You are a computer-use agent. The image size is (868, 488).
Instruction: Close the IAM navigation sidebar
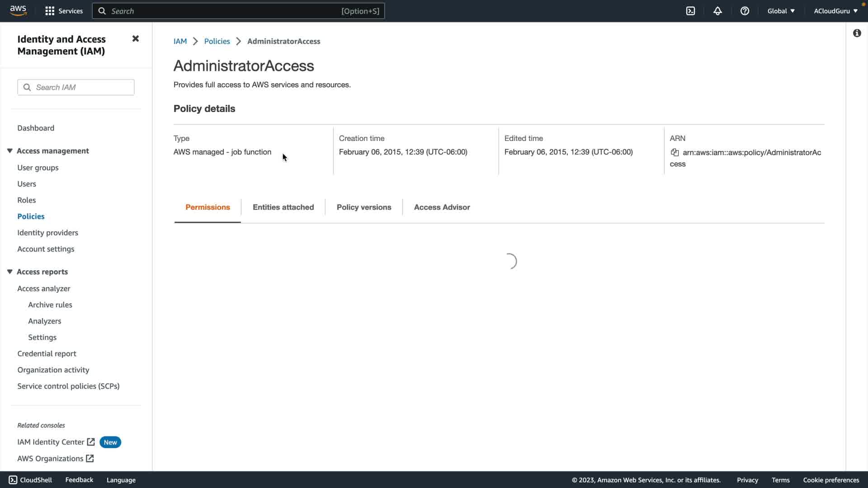pos(135,39)
